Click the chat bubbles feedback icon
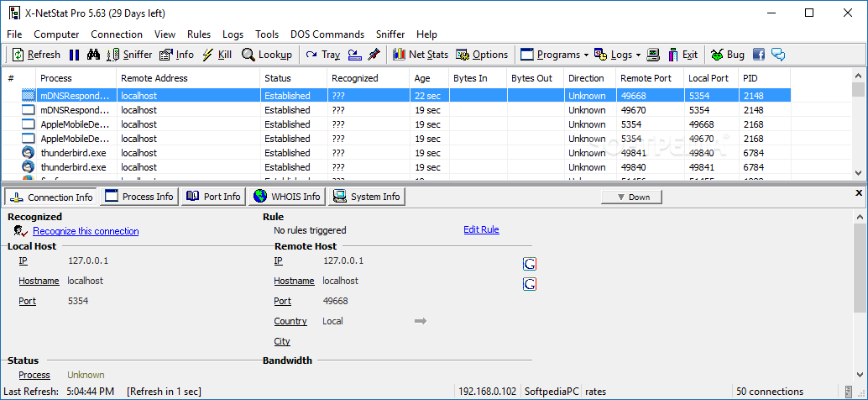868x400 pixels. pos(778,55)
